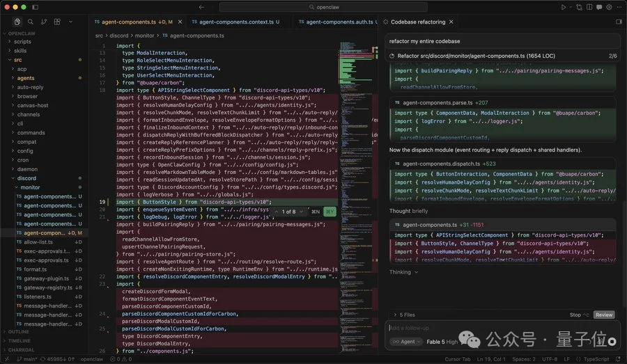
Task: Close the agent-components.ts tab
Action: [x=180, y=22]
